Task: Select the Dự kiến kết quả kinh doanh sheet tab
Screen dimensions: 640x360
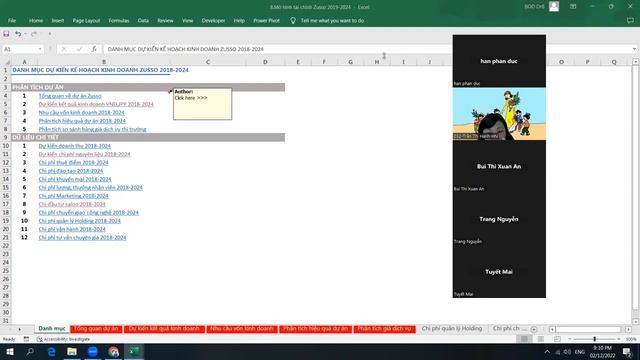Action: pyautogui.click(x=164, y=329)
